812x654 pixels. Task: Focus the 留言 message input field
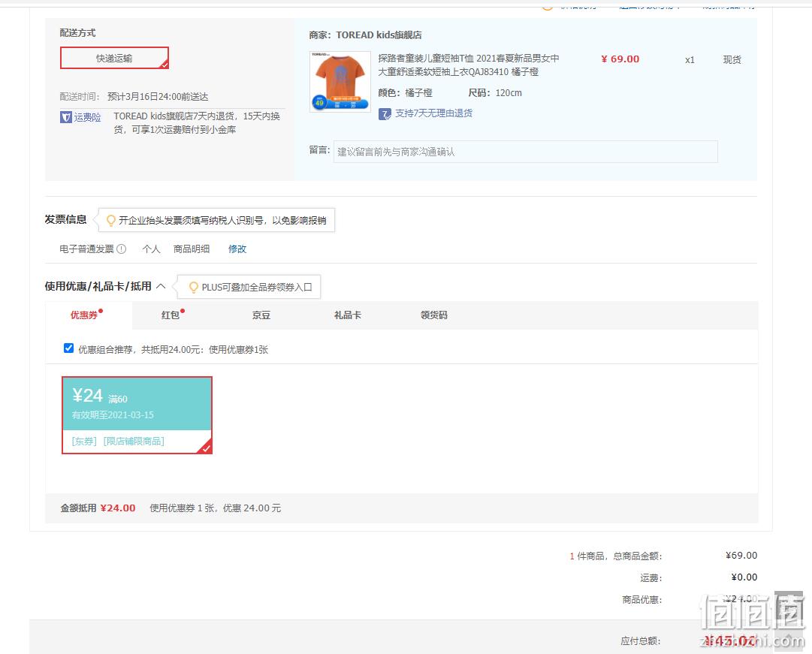click(x=525, y=152)
